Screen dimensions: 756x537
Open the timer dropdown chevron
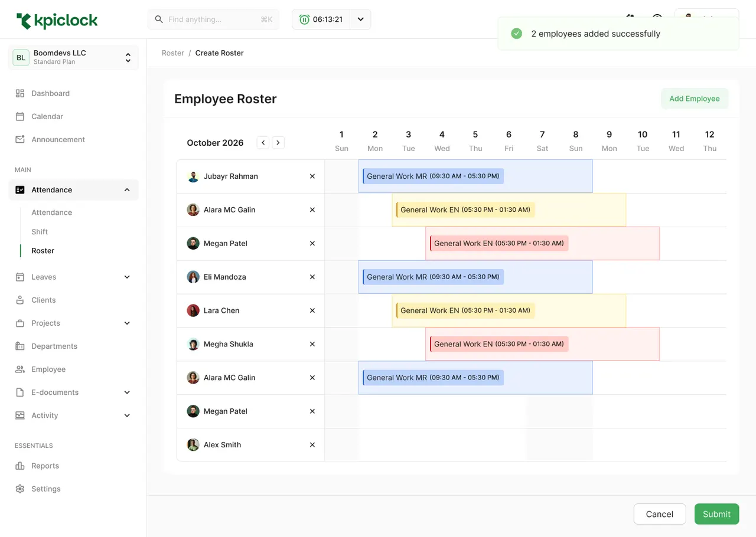click(360, 19)
